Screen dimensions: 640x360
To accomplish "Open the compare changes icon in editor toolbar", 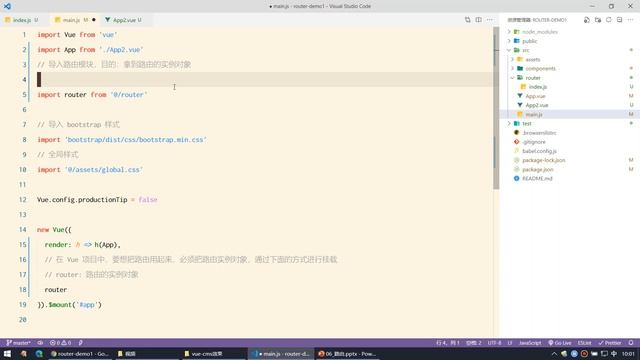I will click(467, 20).
